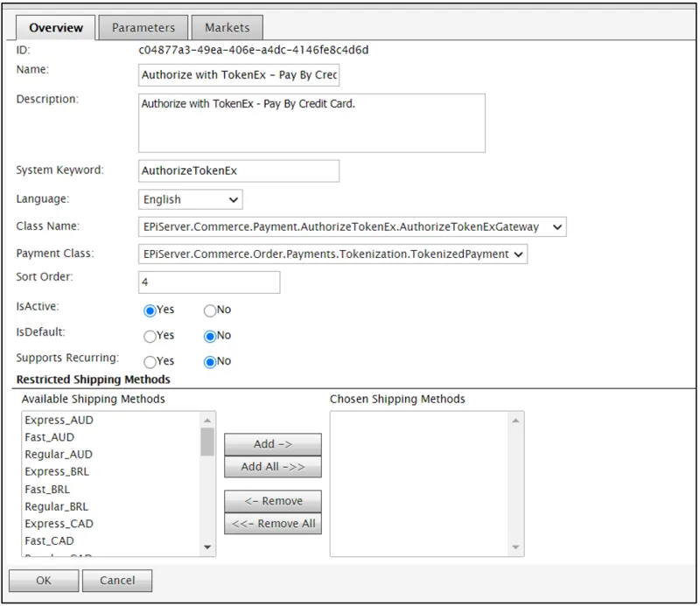700x606 pixels.
Task: Expand the Payment Class dropdown
Action: coord(332,254)
